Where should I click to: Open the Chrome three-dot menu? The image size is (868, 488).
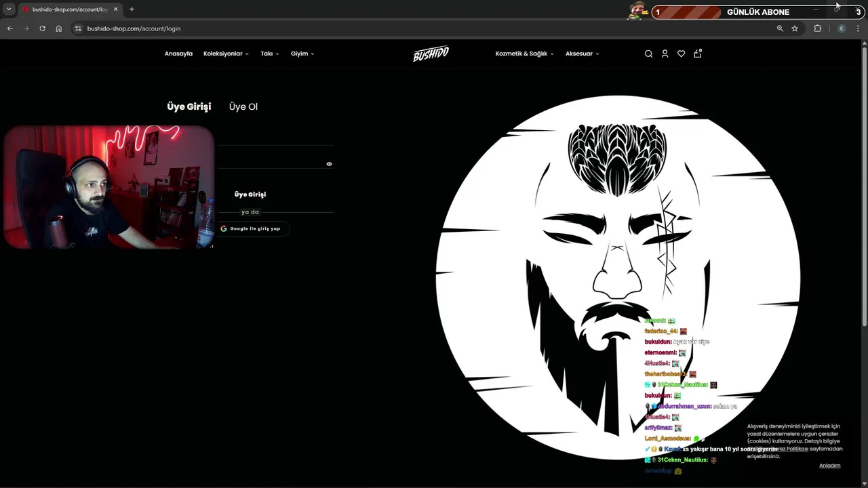coord(859,28)
